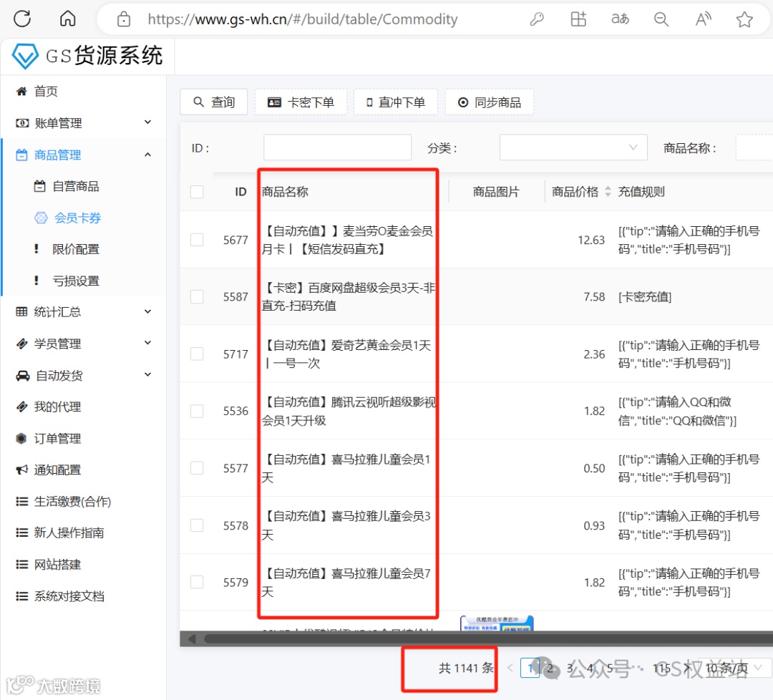Click the calendar icon beside 商品管理
This screenshot has width=773, height=700.
point(21,155)
